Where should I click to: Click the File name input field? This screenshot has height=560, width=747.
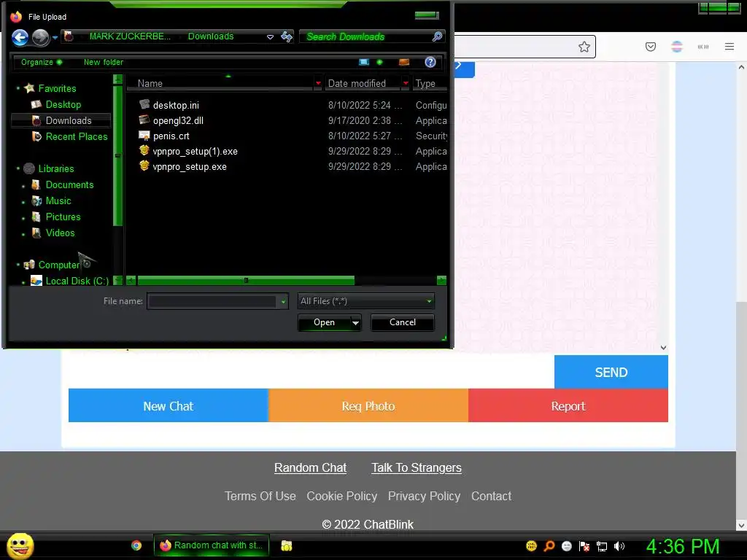pyautogui.click(x=212, y=301)
